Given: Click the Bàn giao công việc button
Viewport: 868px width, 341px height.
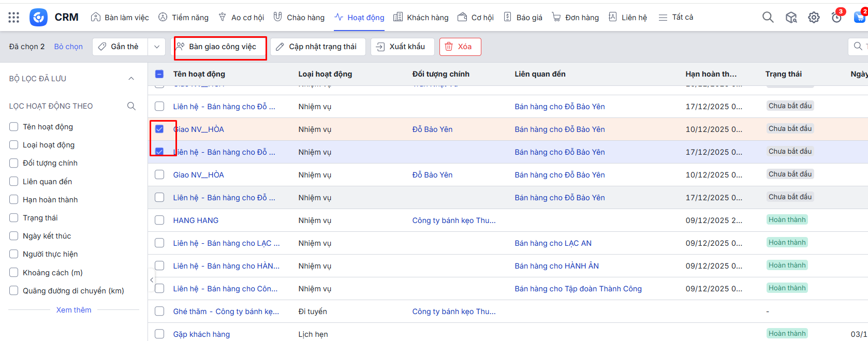Looking at the screenshot, I should tap(222, 47).
